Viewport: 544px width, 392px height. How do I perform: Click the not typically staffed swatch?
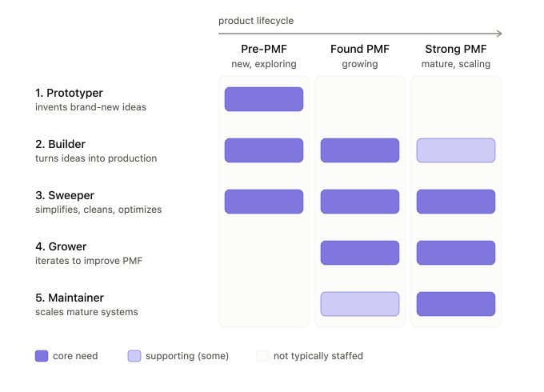click(262, 356)
